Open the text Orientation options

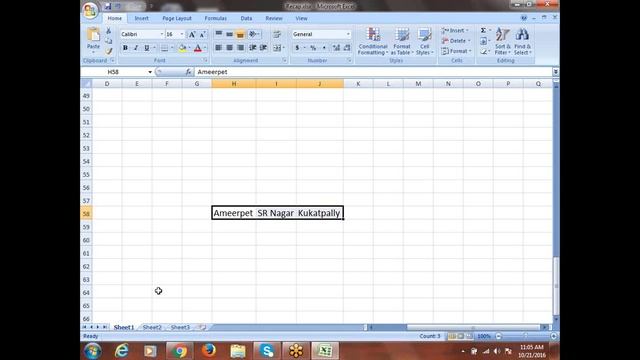coord(254,34)
